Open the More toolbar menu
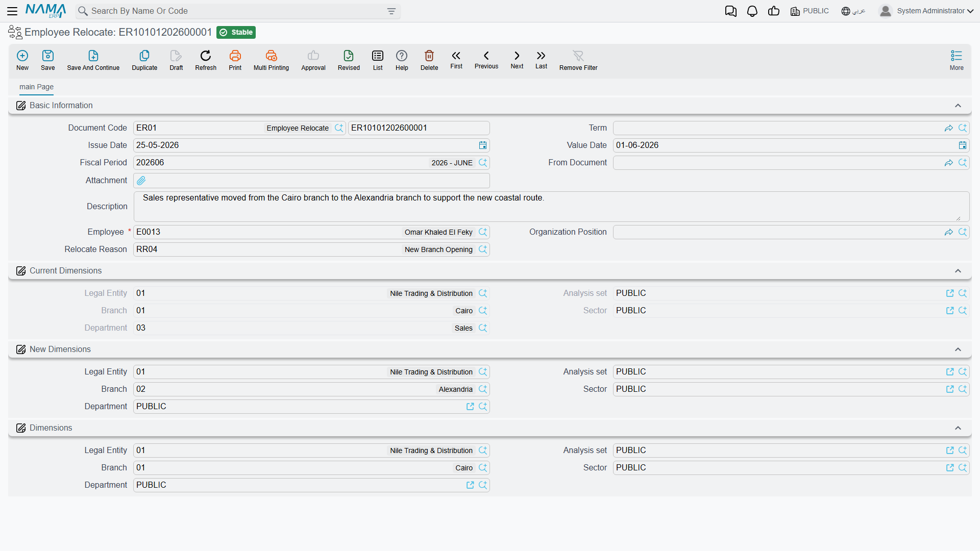 [x=957, y=60]
